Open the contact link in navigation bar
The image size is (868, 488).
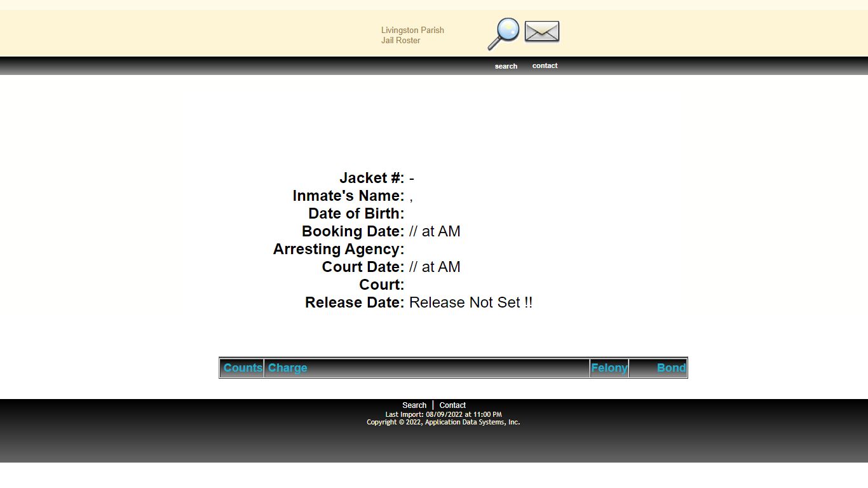click(545, 65)
